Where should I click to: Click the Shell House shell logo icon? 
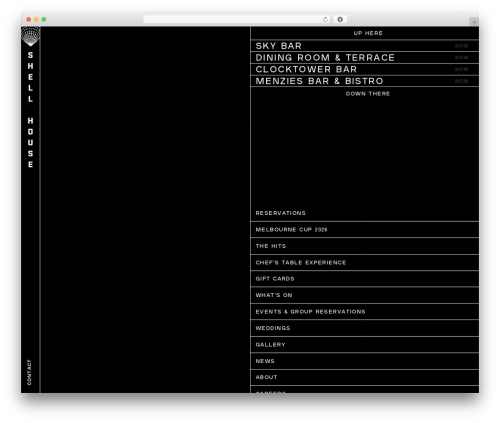click(x=31, y=36)
